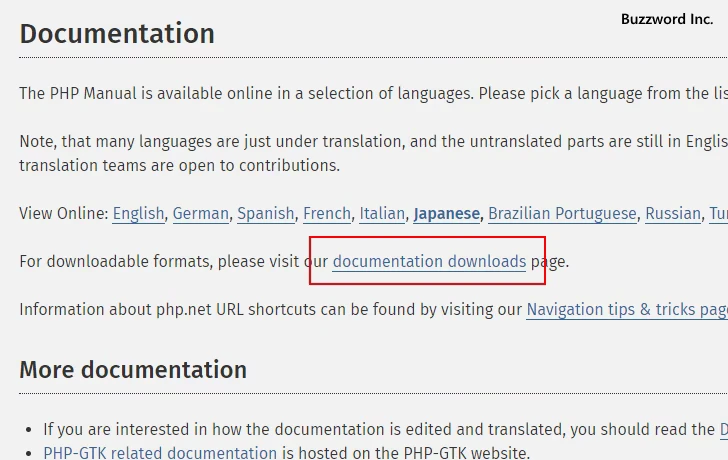Open the Italian manual link
The height and width of the screenshot is (460, 728).
[382, 214]
